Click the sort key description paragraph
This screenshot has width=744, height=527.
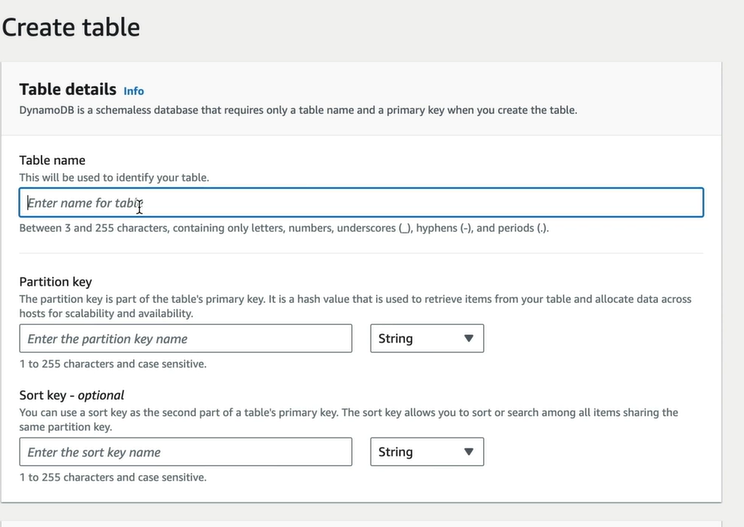click(349, 419)
